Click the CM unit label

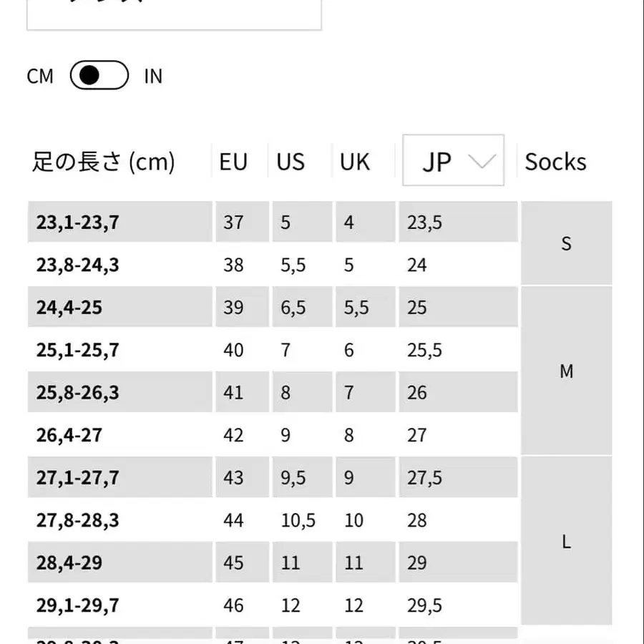pos(40,77)
